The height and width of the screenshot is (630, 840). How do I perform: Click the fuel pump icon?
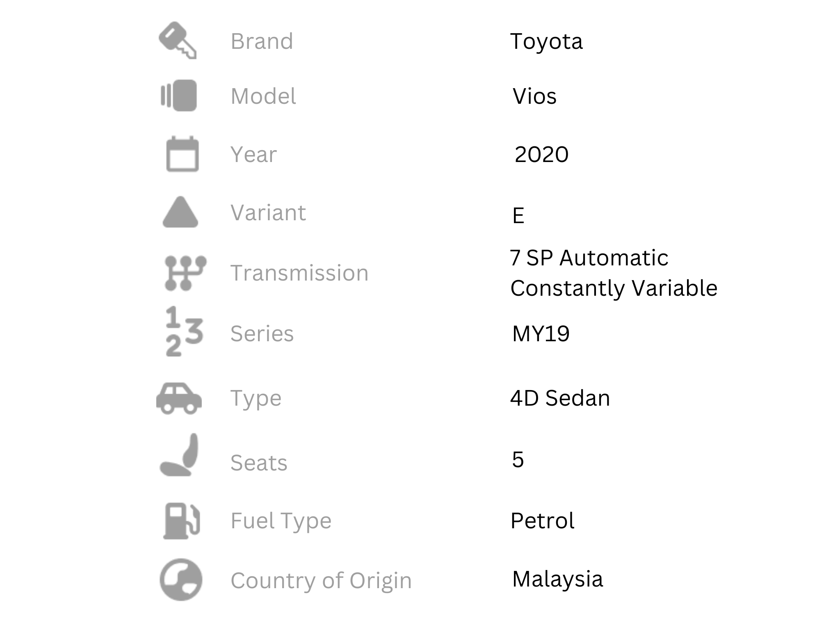[x=181, y=520]
